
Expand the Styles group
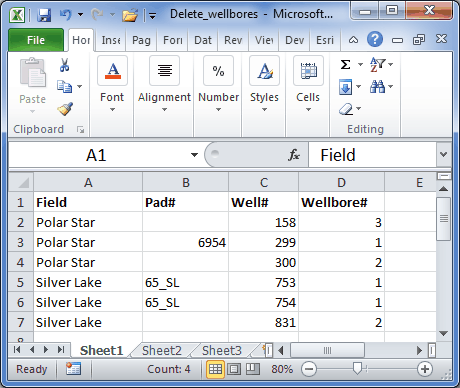click(264, 85)
